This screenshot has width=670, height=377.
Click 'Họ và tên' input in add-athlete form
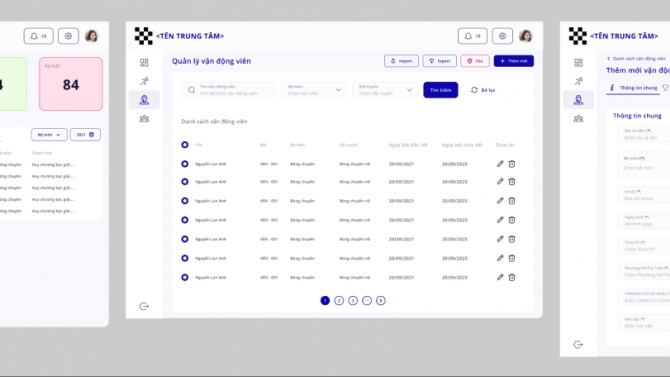[x=644, y=134]
